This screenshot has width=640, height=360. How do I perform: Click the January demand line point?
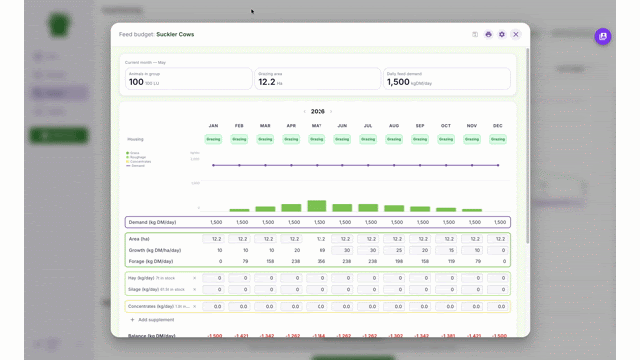point(213,165)
